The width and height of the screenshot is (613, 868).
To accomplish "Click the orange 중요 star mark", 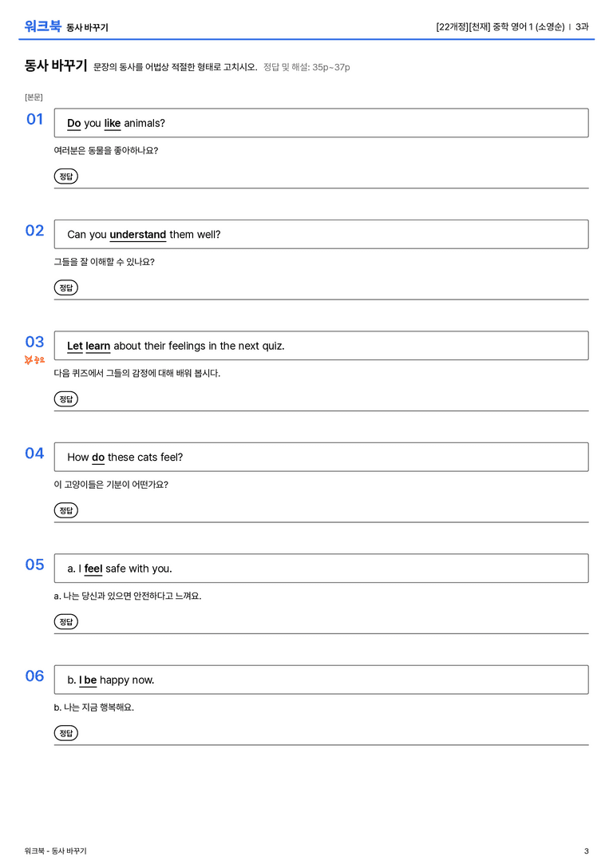I will click(x=34, y=360).
